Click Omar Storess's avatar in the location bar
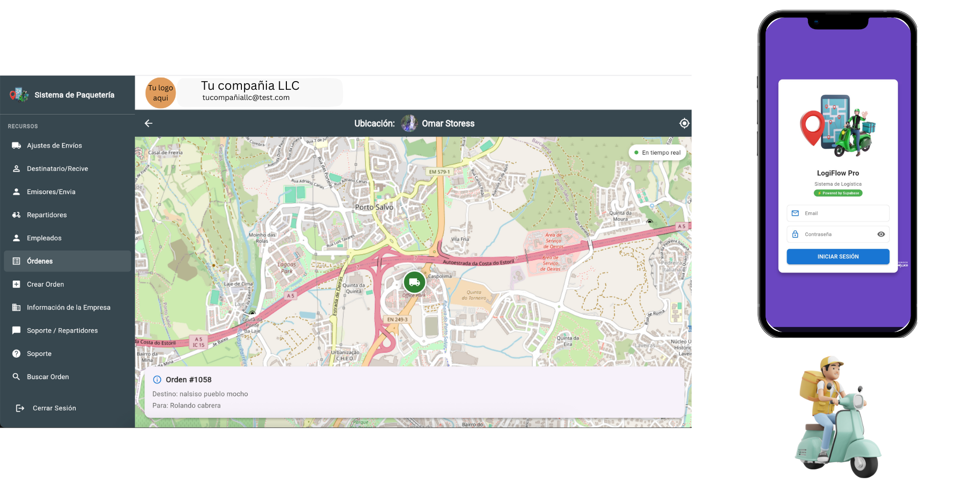Viewport: 980px width, 503px height. [x=409, y=123]
